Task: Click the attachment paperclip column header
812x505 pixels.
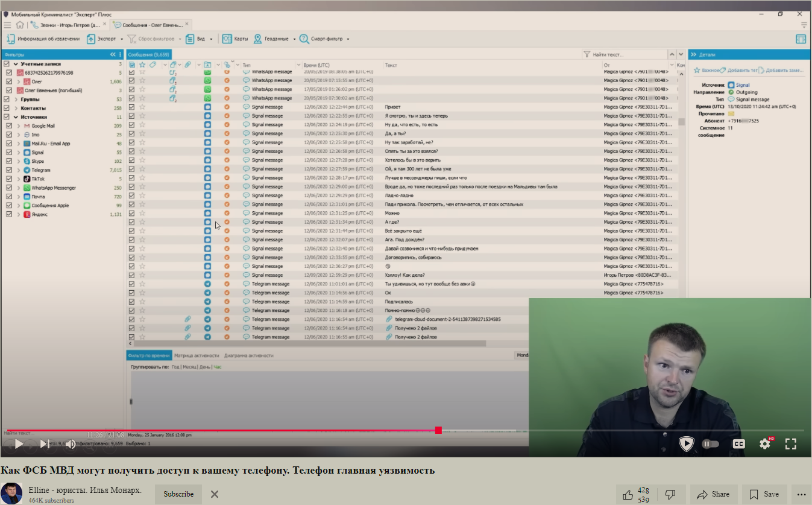Action: pos(187,65)
